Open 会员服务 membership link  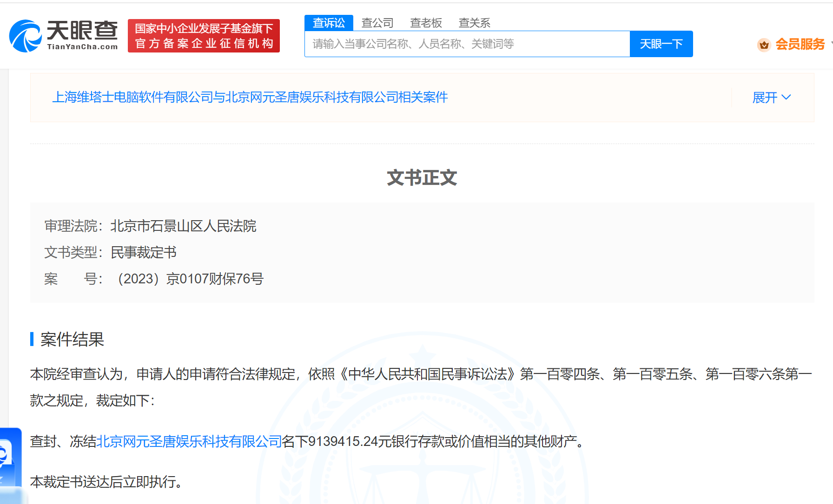[x=800, y=44]
